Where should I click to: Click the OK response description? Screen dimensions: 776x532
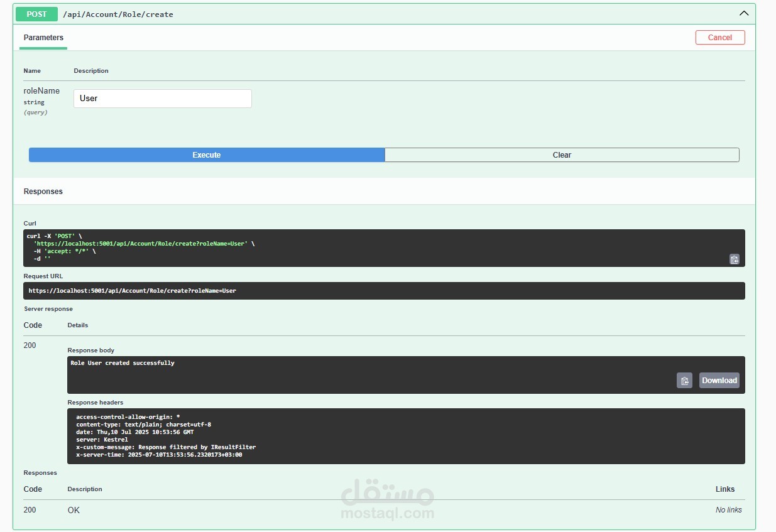[x=74, y=510]
